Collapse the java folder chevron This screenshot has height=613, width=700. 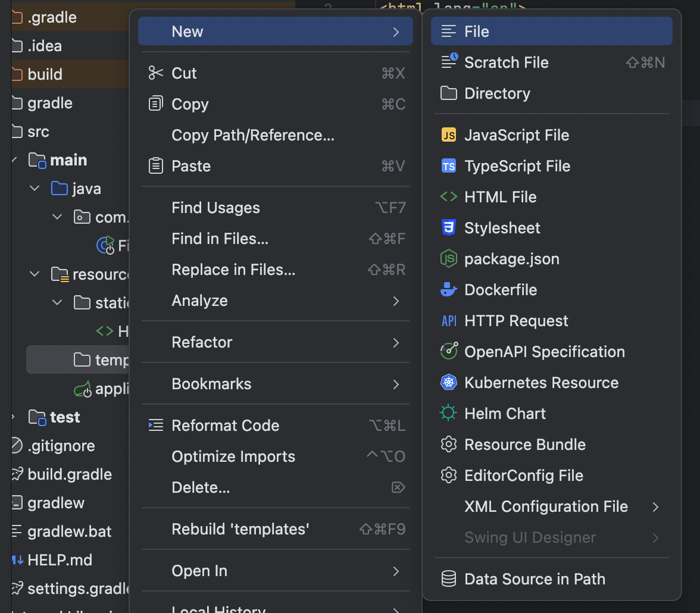pos(35,189)
